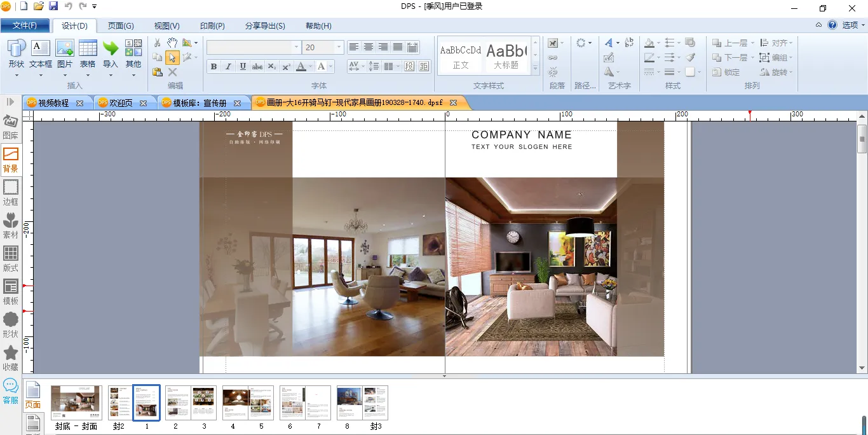This screenshot has height=435, width=868.
Task: Apply the 大标题 heading text style
Action: point(506,56)
